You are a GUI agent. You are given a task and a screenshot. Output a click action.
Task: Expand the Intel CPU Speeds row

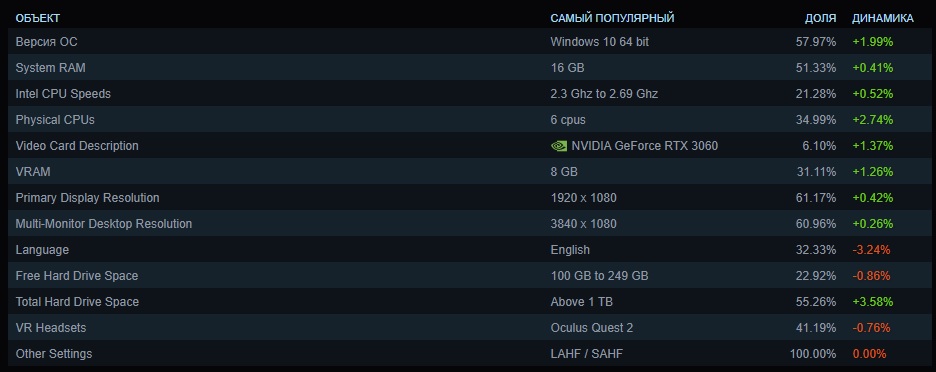(468, 94)
